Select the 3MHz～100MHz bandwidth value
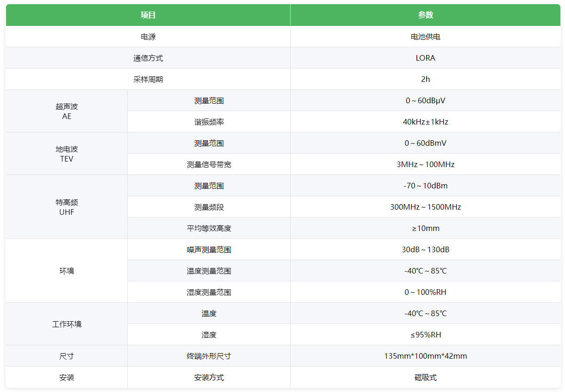565x392 pixels. (425, 164)
